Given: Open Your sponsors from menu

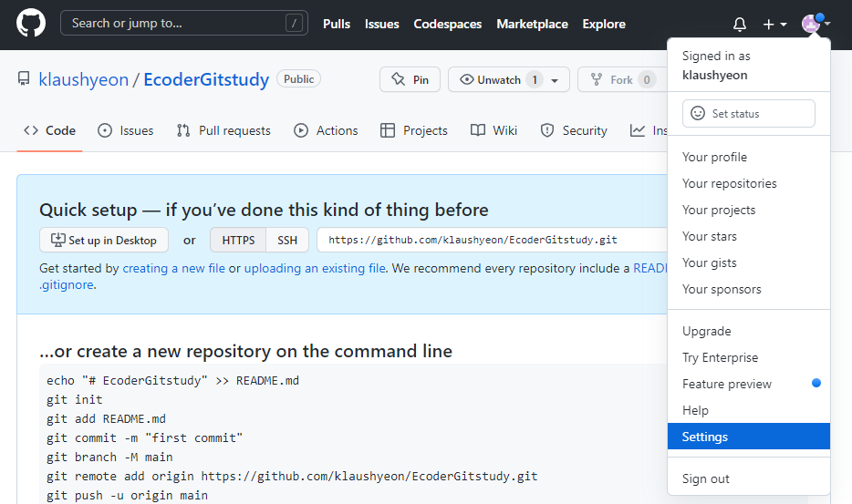Looking at the screenshot, I should click(x=748, y=290).
